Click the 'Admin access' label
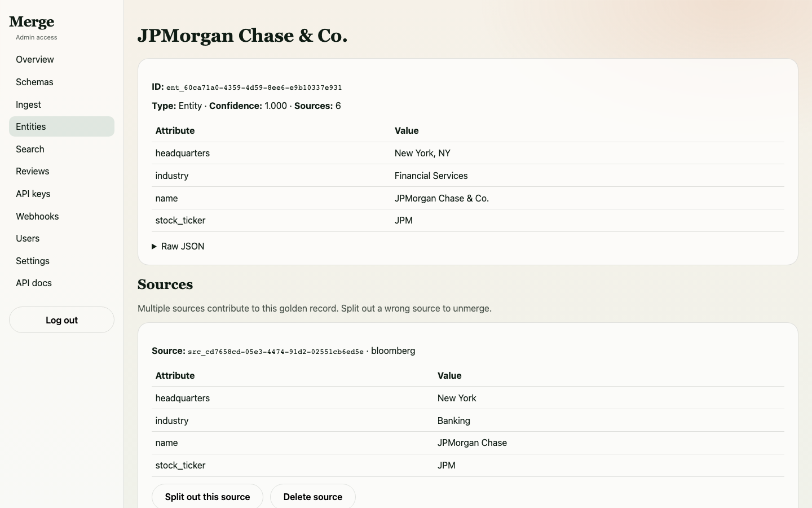 pyautogui.click(x=37, y=37)
